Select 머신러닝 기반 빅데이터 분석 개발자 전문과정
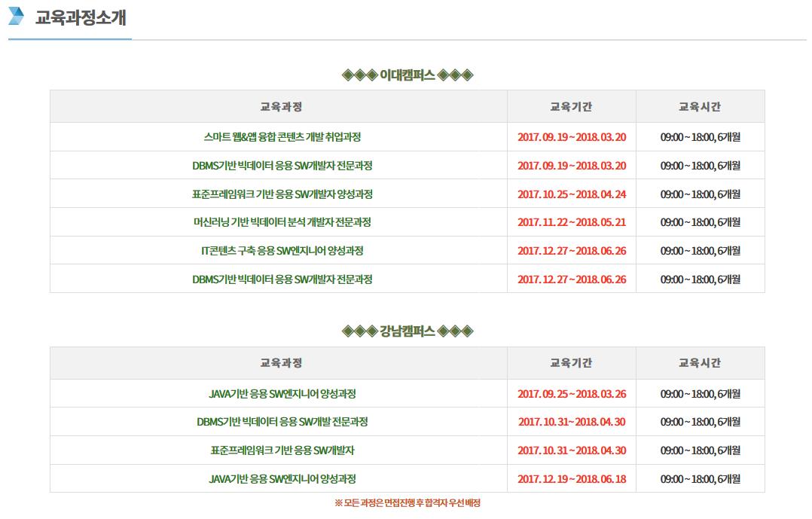The image size is (812, 519). coord(282,222)
